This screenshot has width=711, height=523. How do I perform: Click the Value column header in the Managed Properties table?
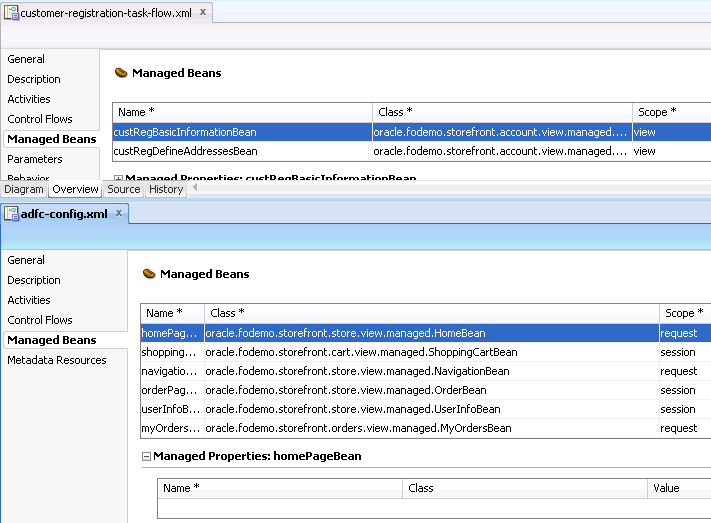[x=679, y=488]
